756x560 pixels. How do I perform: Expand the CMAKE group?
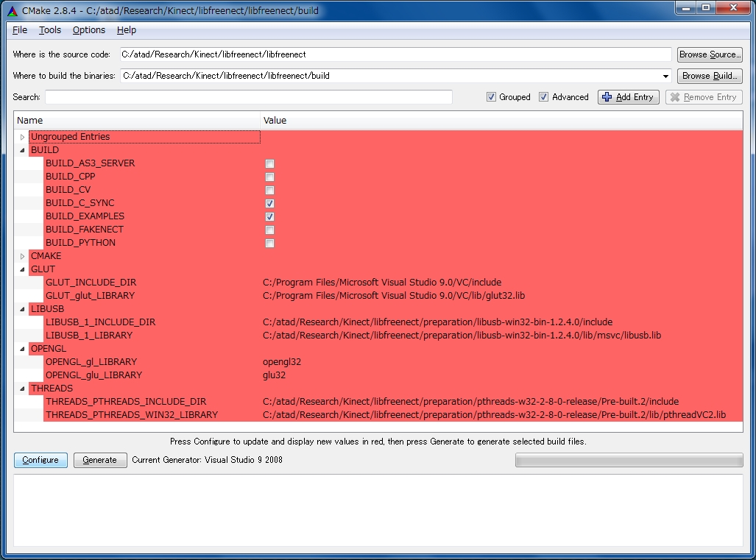(23, 256)
